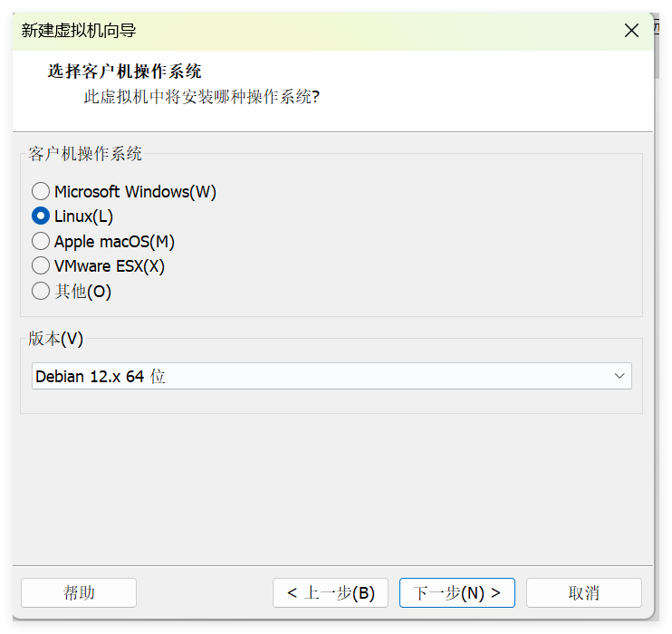Click the Apple macOS(M) label text
672x634 pixels.
click(x=114, y=242)
